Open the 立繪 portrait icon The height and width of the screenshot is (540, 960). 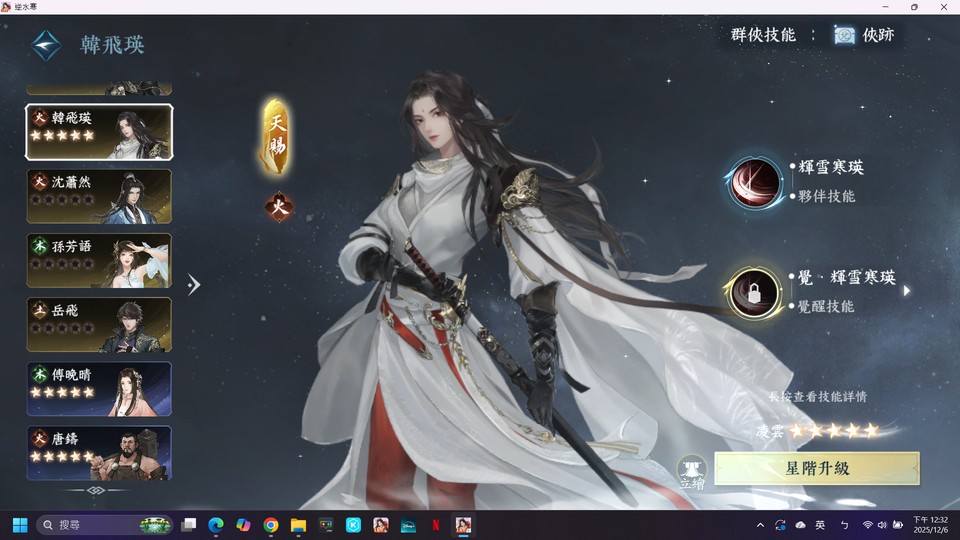click(692, 471)
